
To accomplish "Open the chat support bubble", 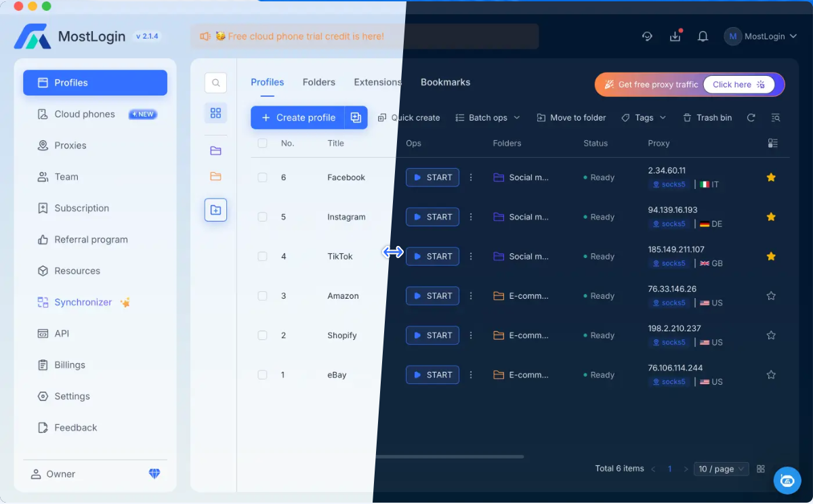I will coord(787,480).
